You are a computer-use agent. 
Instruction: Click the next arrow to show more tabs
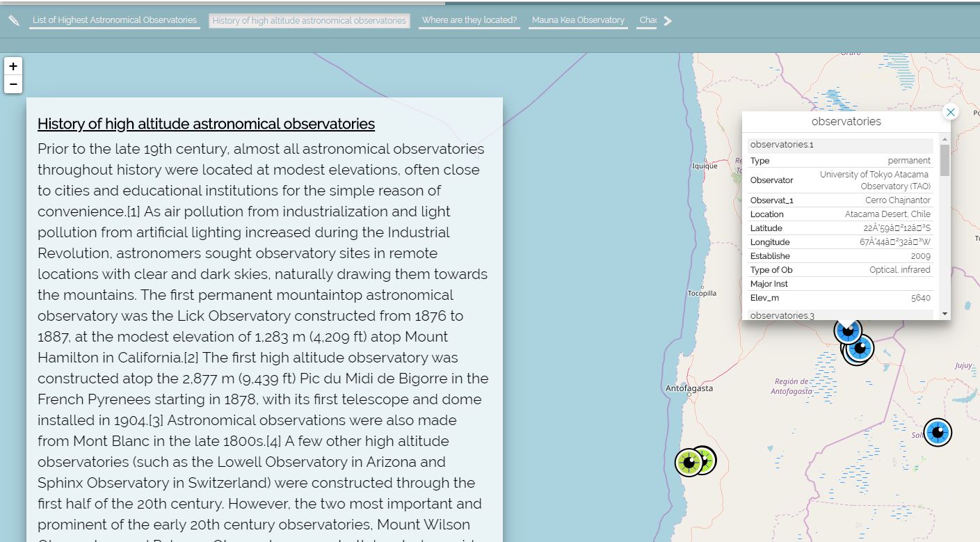(668, 21)
